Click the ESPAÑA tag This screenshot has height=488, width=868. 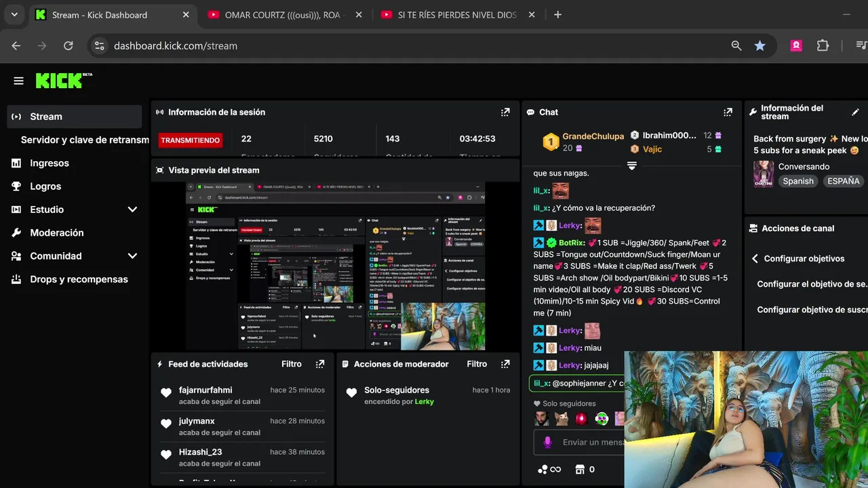click(x=844, y=182)
